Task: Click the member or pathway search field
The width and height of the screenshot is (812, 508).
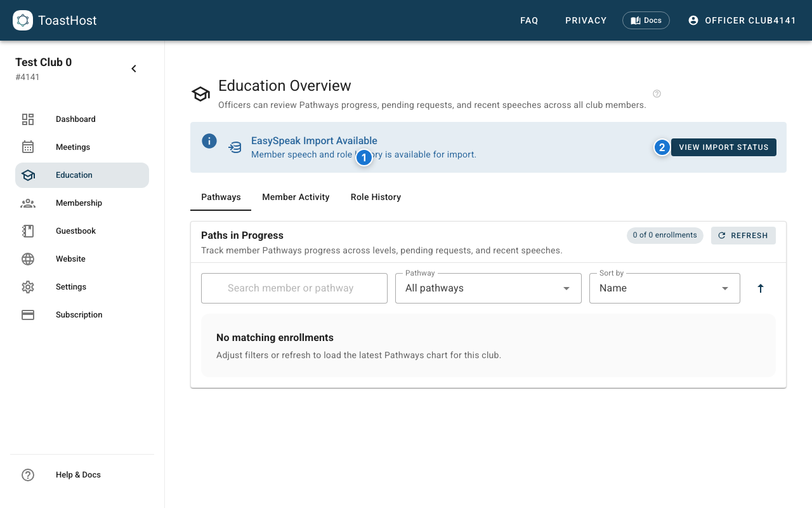Action: (x=294, y=288)
